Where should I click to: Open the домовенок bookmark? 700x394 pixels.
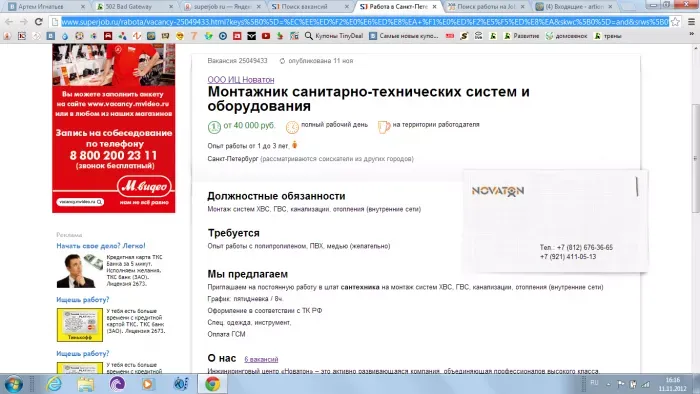[567, 36]
